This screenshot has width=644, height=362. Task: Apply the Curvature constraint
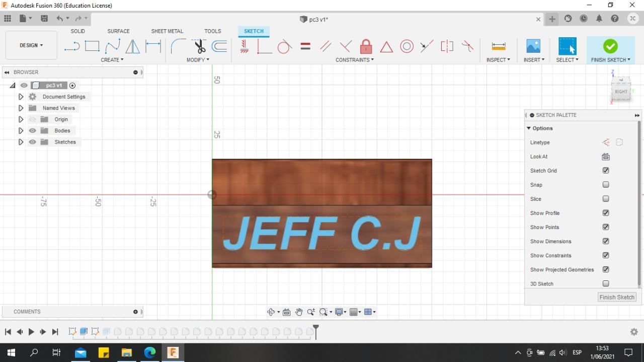click(467, 46)
